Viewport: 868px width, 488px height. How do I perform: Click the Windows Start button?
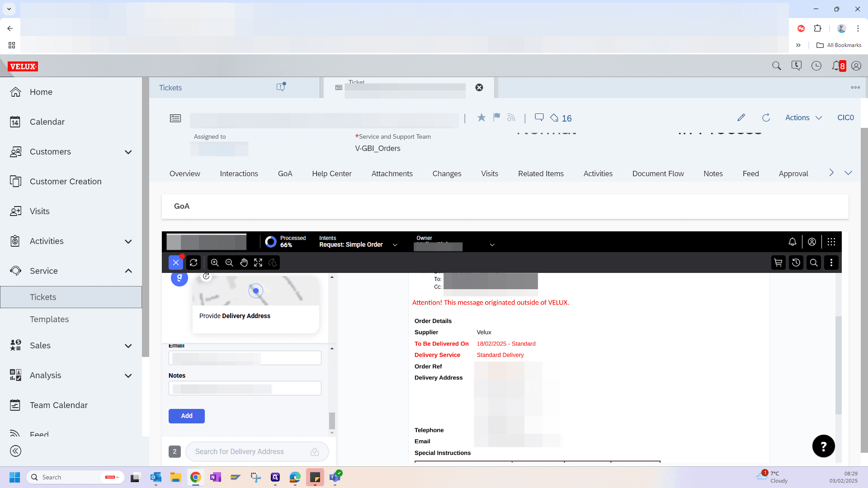tap(14, 478)
